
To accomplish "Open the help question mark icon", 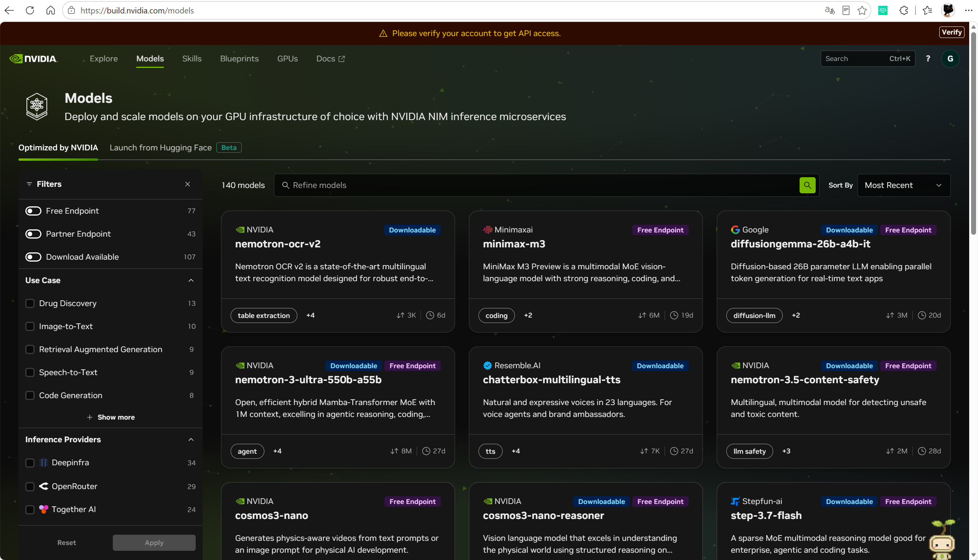I will pos(928,58).
